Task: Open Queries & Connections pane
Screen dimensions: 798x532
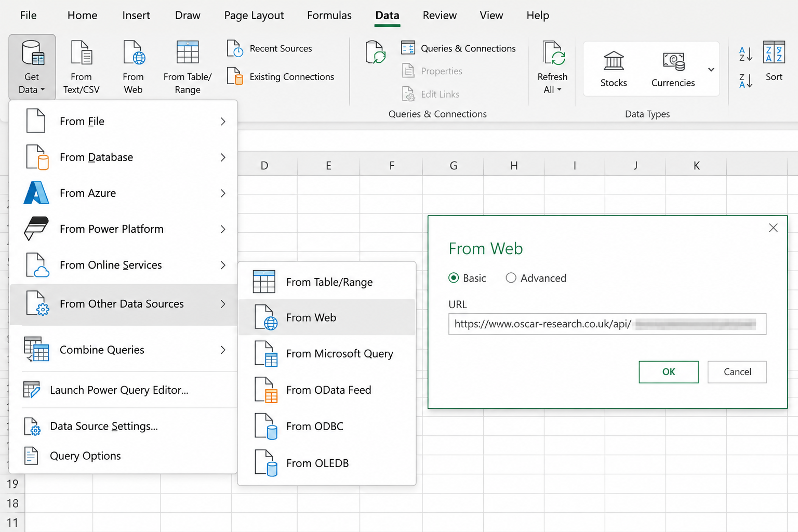Action: [459, 48]
